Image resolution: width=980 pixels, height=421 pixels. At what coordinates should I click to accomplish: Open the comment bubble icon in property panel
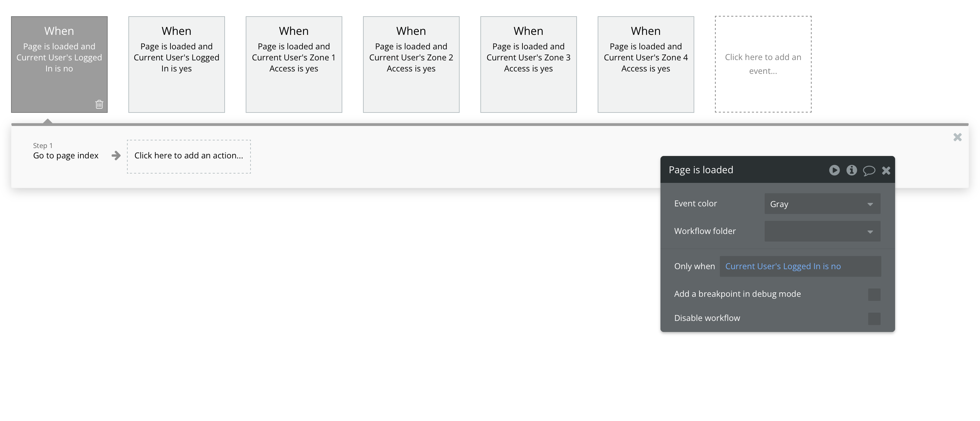coord(869,170)
